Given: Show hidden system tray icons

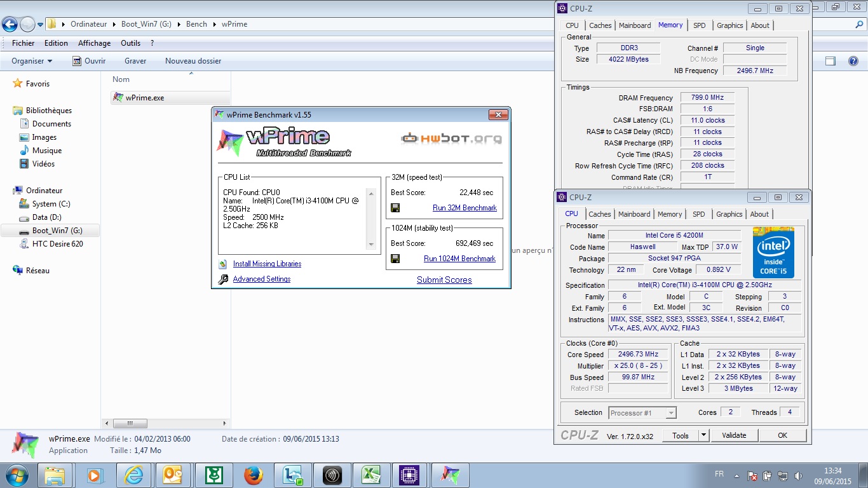Looking at the screenshot, I should pyautogui.click(x=736, y=475).
